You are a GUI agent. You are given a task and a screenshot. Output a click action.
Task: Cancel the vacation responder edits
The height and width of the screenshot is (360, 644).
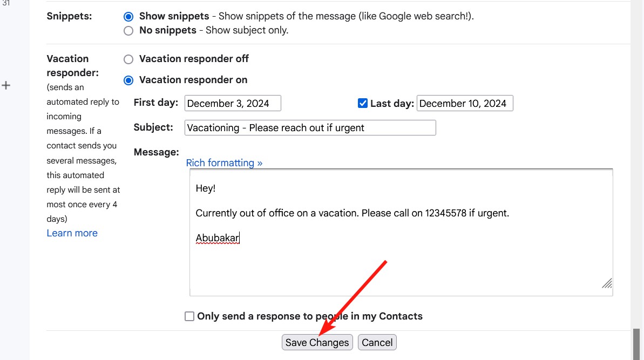click(x=377, y=342)
